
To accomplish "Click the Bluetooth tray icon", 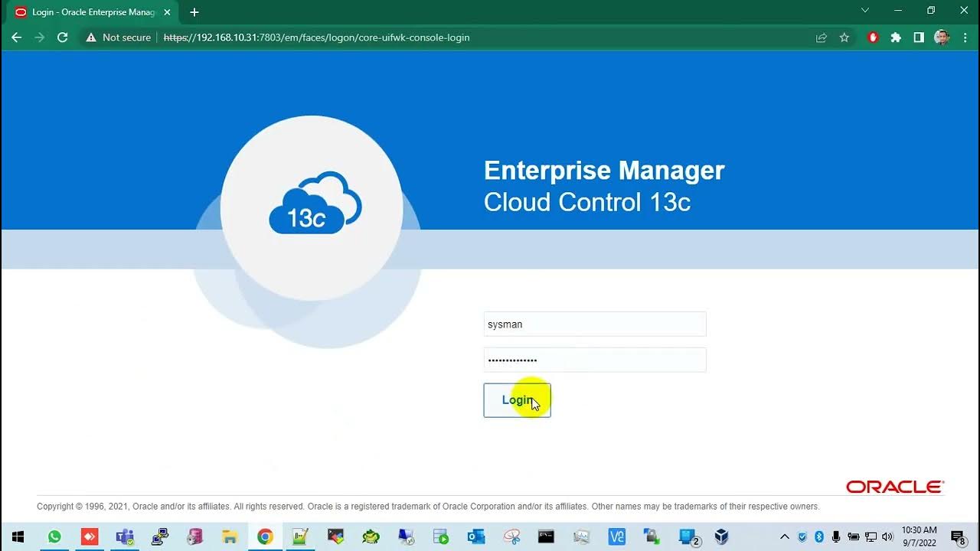I will pyautogui.click(x=818, y=537).
